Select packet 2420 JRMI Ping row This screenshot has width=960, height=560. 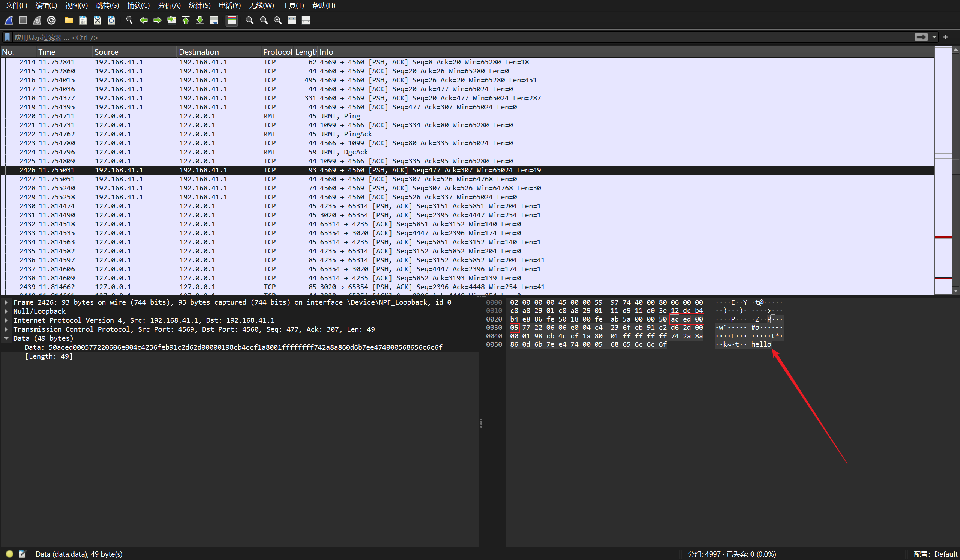467,116
